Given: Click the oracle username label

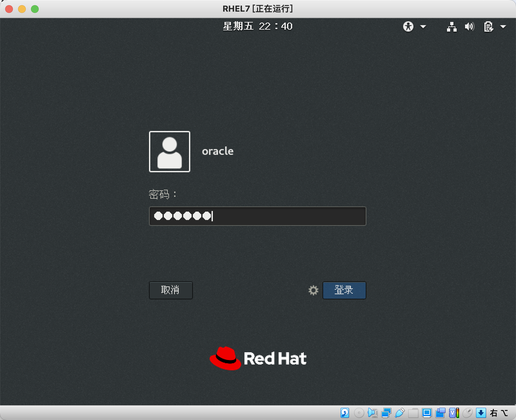Looking at the screenshot, I should [218, 151].
